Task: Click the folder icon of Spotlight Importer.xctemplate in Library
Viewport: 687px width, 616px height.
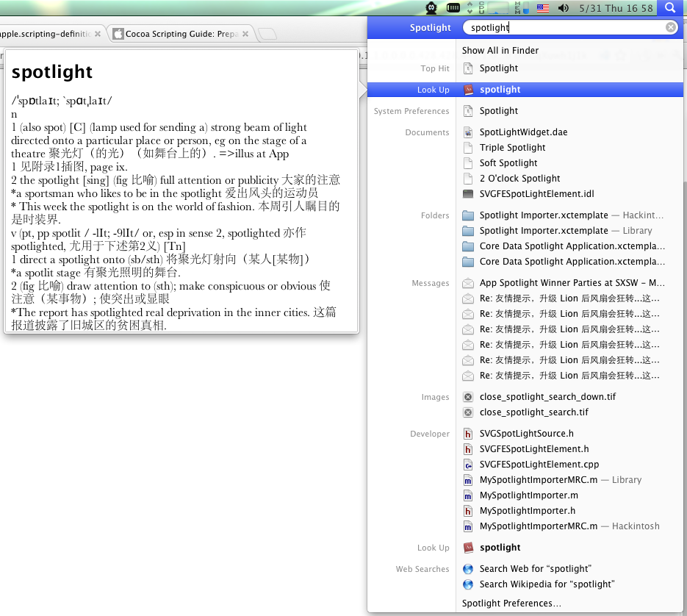Action: [468, 231]
